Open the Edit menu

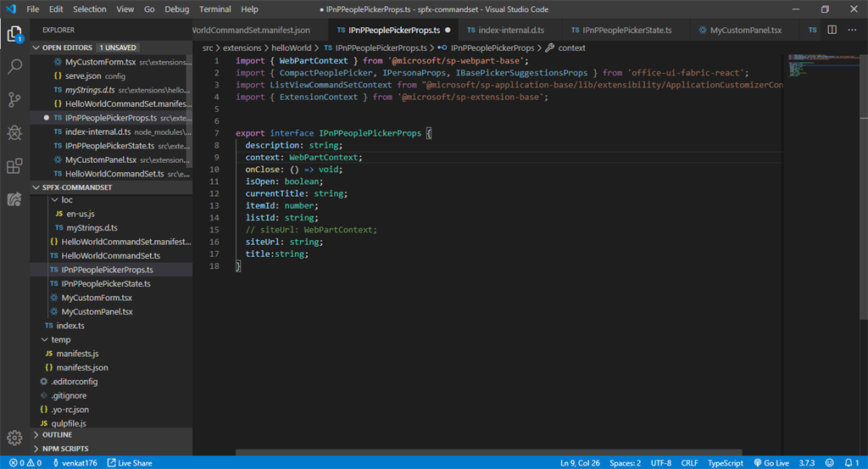[x=56, y=8]
